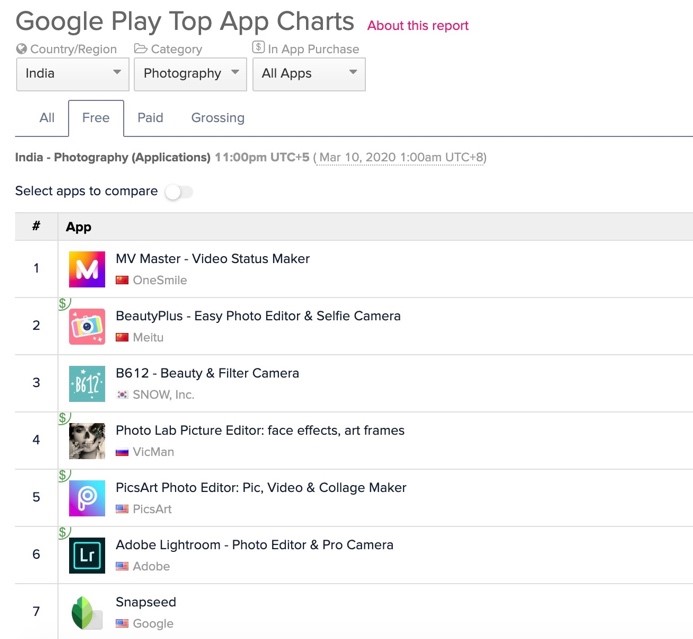Screen dimensions: 693x639
Task: Click the B612 app icon
Action: tap(87, 384)
